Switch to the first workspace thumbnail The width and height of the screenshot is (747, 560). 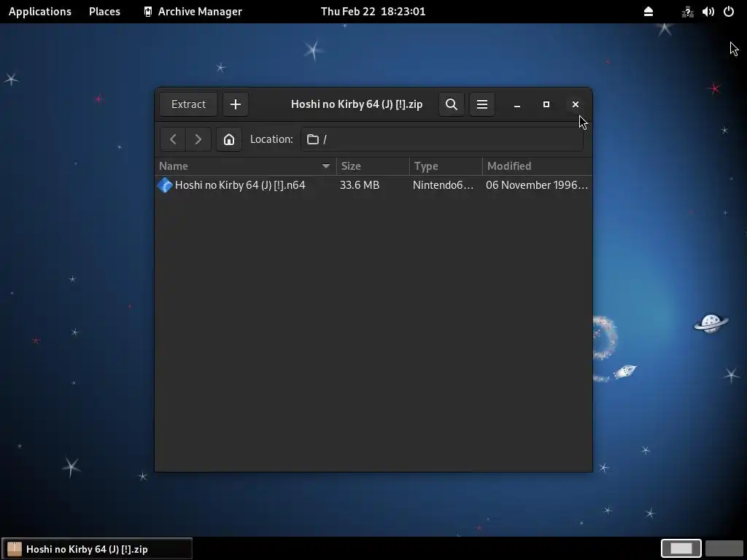point(681,548)
